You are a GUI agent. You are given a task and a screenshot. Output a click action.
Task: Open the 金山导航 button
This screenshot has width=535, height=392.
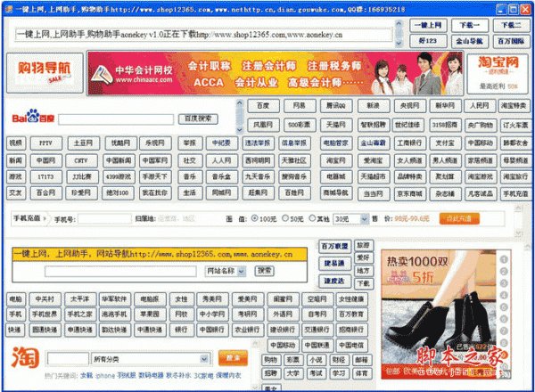click(x=470, y=41)
